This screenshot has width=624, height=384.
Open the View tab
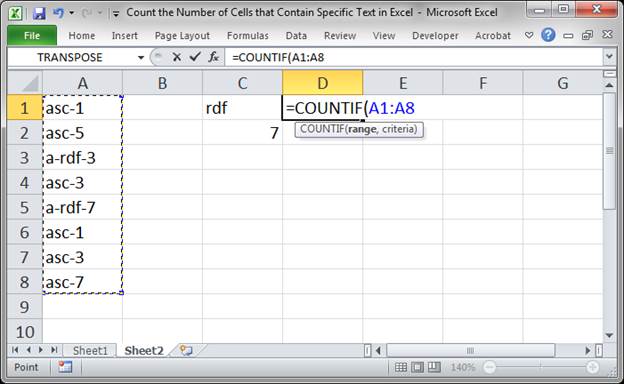384,35
